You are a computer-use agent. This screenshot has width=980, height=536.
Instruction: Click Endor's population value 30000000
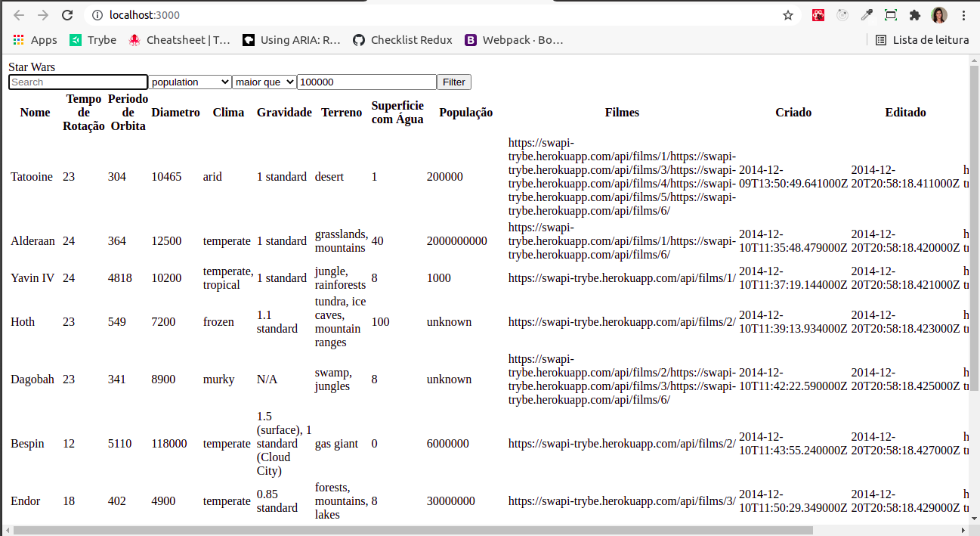450,501
